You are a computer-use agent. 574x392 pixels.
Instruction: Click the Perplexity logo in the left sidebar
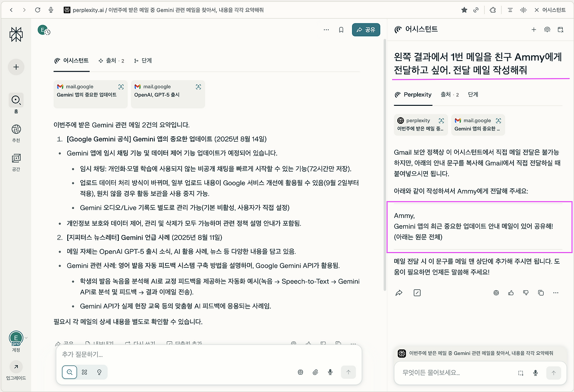point(16,35)
